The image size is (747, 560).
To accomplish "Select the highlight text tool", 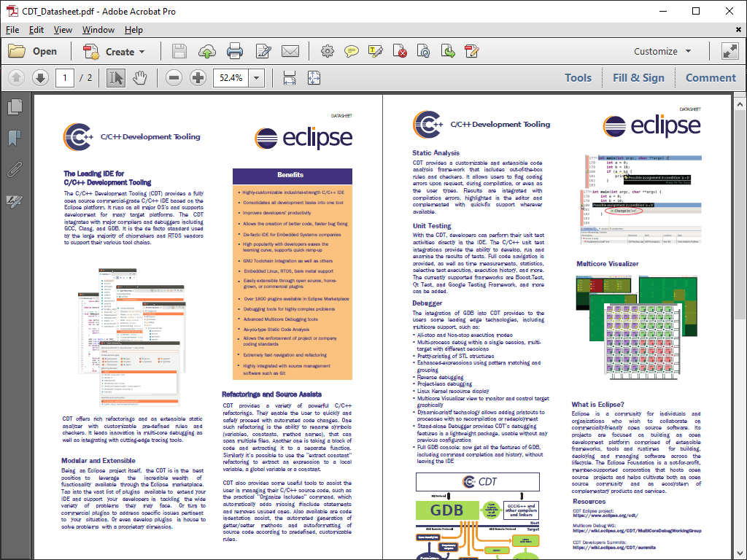I will (376, 52).
